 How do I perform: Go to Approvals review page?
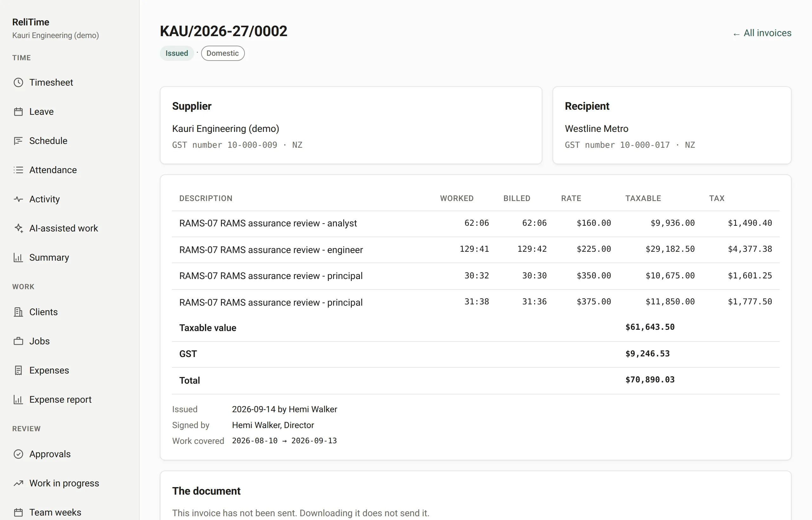(x=50, y=454)
